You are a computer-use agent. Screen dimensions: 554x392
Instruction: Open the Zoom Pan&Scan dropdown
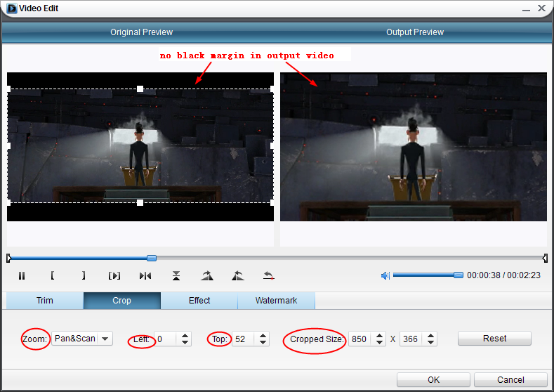click(82, 339)
